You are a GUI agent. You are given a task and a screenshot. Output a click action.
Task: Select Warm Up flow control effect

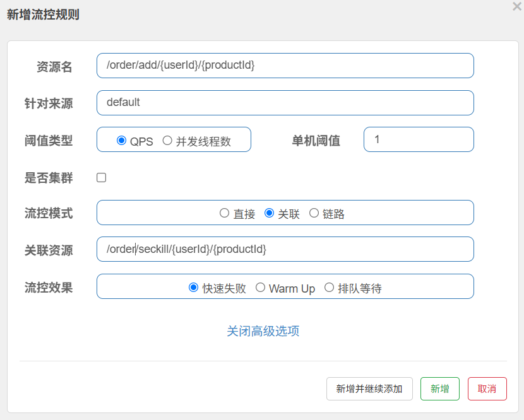260,288
